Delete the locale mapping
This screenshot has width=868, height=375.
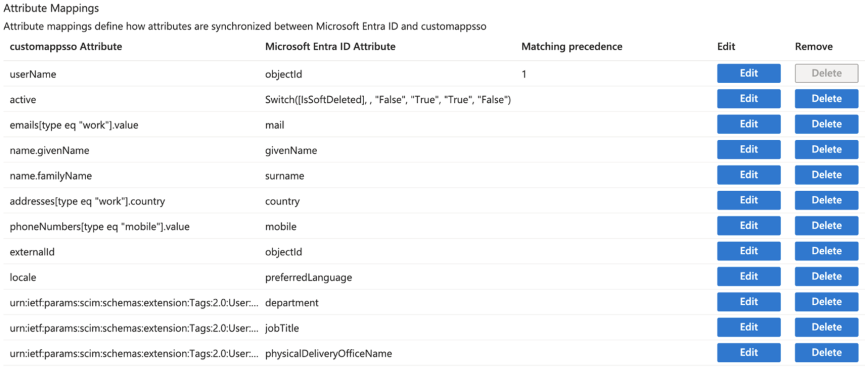(x=827, y=276)
